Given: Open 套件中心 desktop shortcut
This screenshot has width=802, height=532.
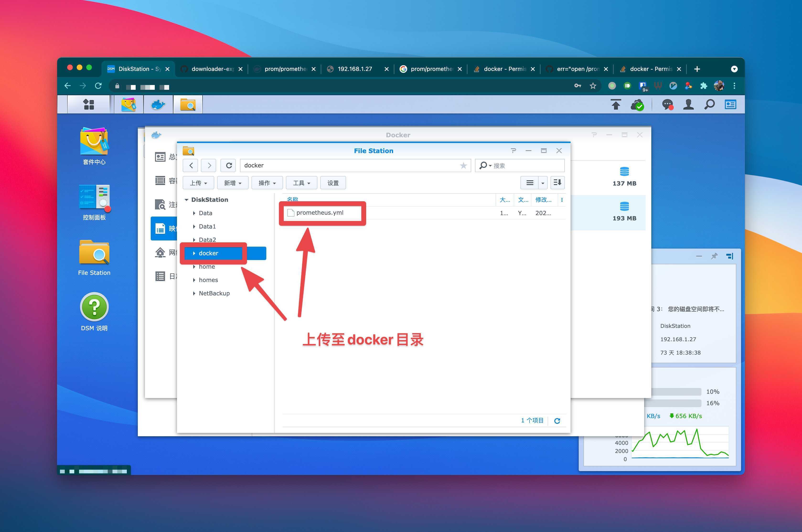Looking at the screenshot, I should pyautogui.click(x=94, y=146).
